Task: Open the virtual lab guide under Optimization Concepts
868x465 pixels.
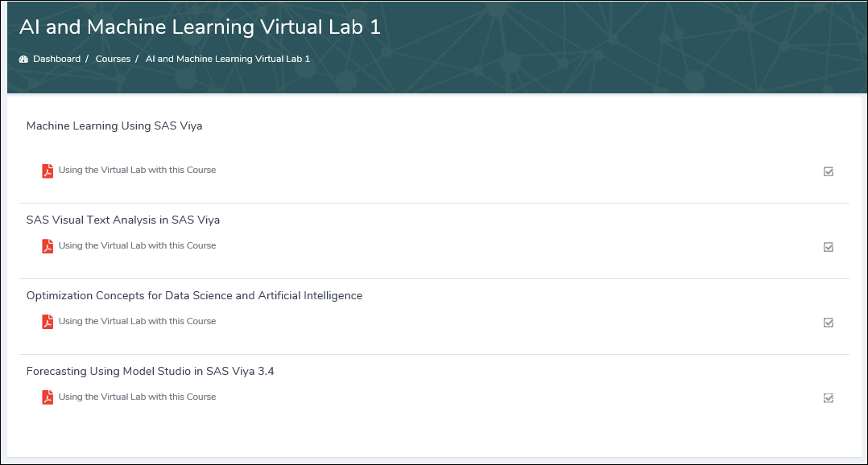Action: pos(137,321)
